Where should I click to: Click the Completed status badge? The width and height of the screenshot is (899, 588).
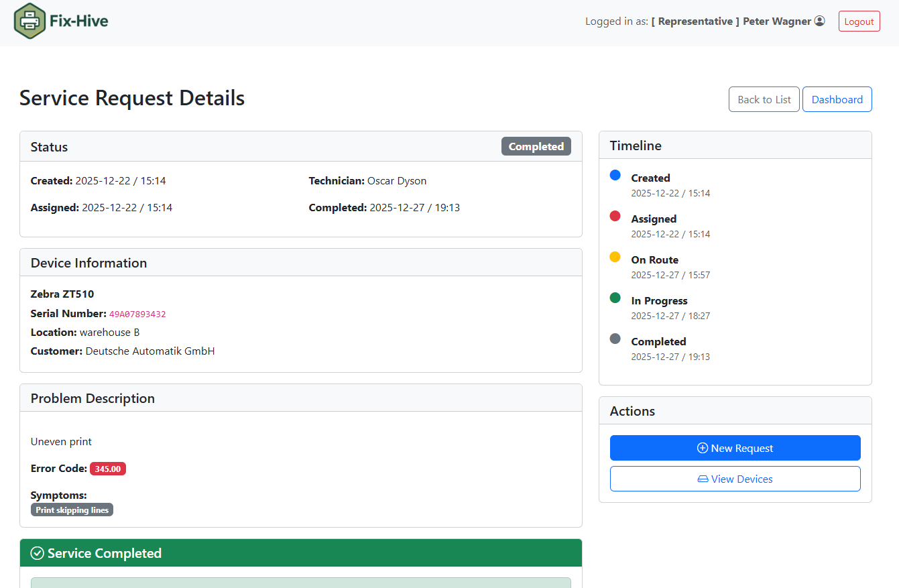pos(536,146)
